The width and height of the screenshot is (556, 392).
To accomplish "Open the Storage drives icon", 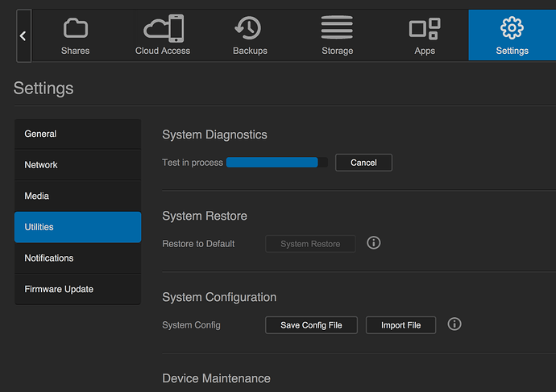I will [x=337, y=28].
